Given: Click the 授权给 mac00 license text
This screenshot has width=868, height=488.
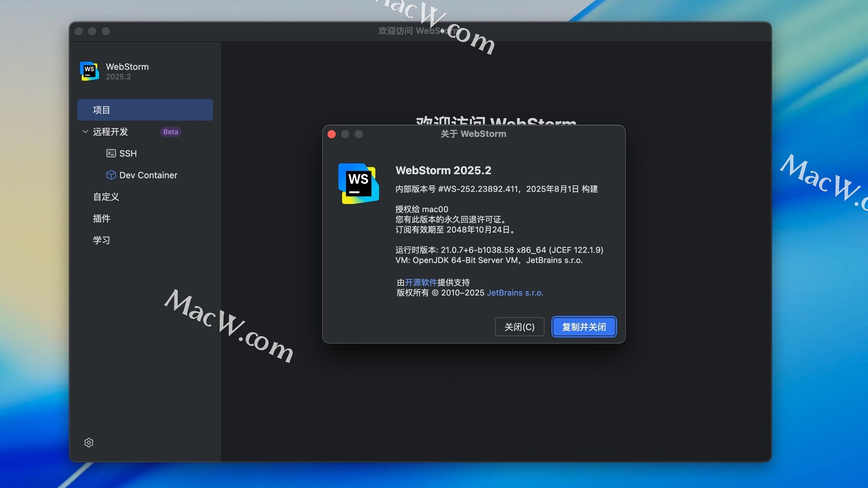Looking at the screenshot, I should 422,209.
